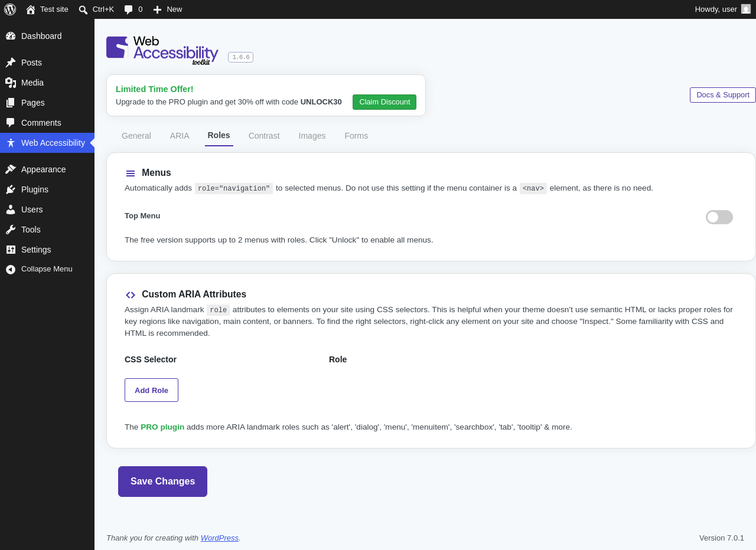The image size is (756, 550).
Task: Open Docs & Support
Action: (x=723, y=95)
